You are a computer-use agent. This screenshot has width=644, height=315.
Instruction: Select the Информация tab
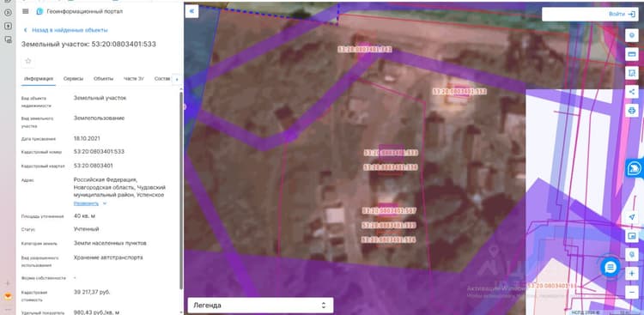coord(39,78)
